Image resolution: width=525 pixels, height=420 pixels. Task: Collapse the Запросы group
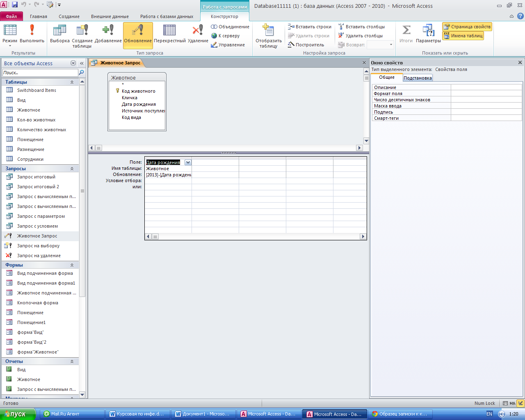[x=72, y=169]
